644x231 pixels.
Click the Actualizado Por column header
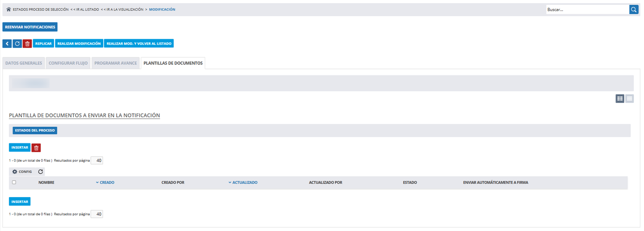326,182
